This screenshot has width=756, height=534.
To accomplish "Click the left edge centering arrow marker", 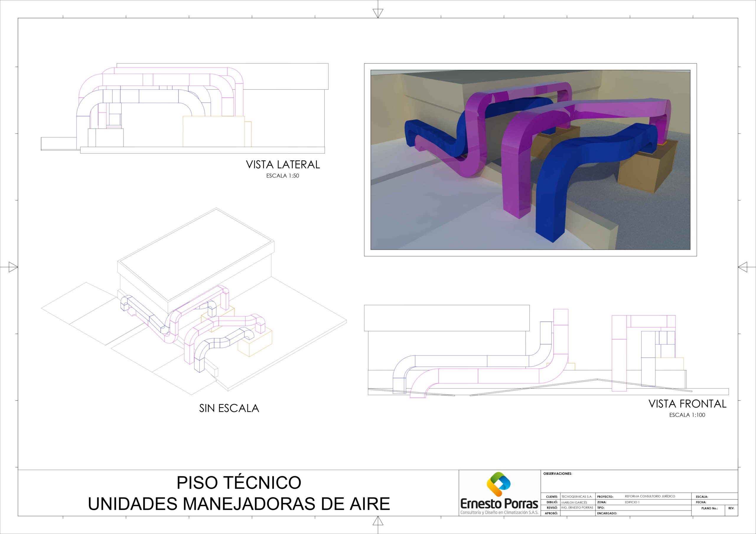I will coord(13,267).
